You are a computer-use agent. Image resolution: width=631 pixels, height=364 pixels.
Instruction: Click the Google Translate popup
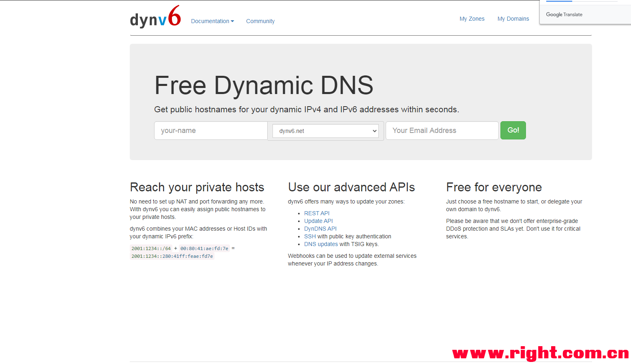point(585,12)
